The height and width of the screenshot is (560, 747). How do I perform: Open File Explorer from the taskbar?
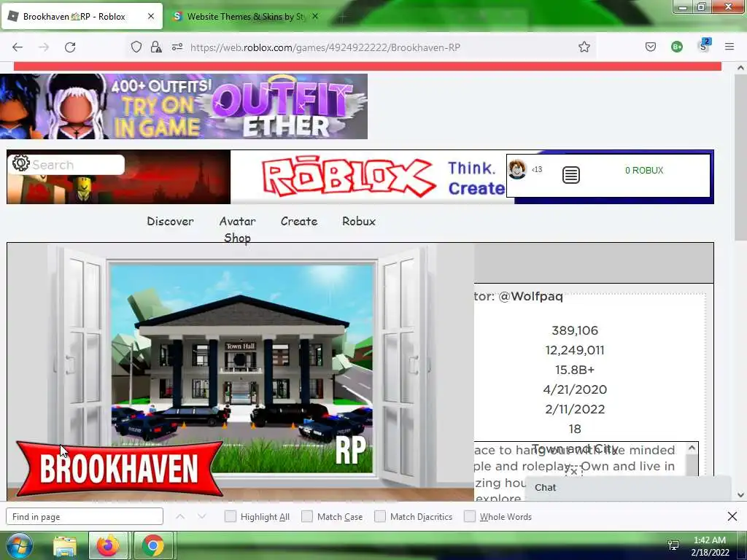click(x=65, y=546)
